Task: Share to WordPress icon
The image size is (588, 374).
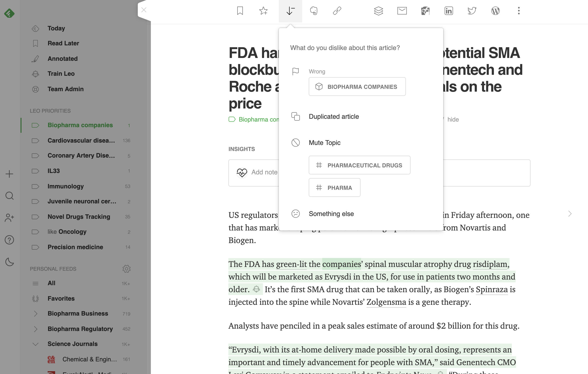Action: point(495,11)
